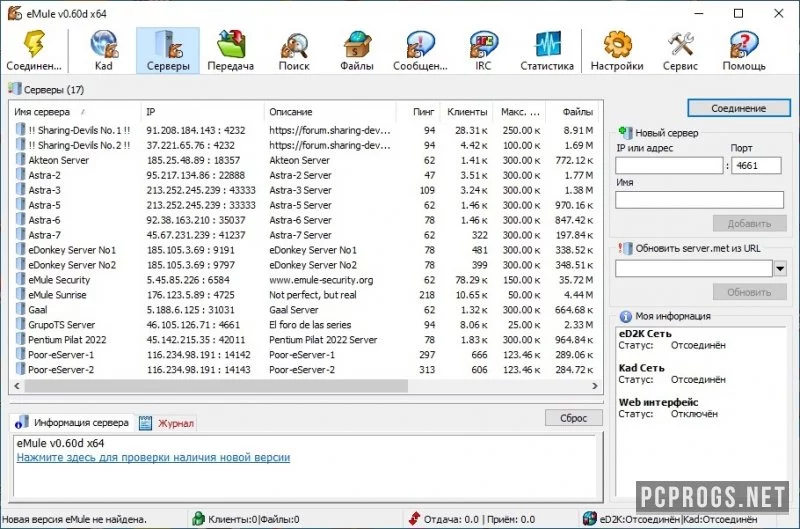Sort by Макс. column header
This screenshot has width=800, height=529.
click(x=520, y=112)
